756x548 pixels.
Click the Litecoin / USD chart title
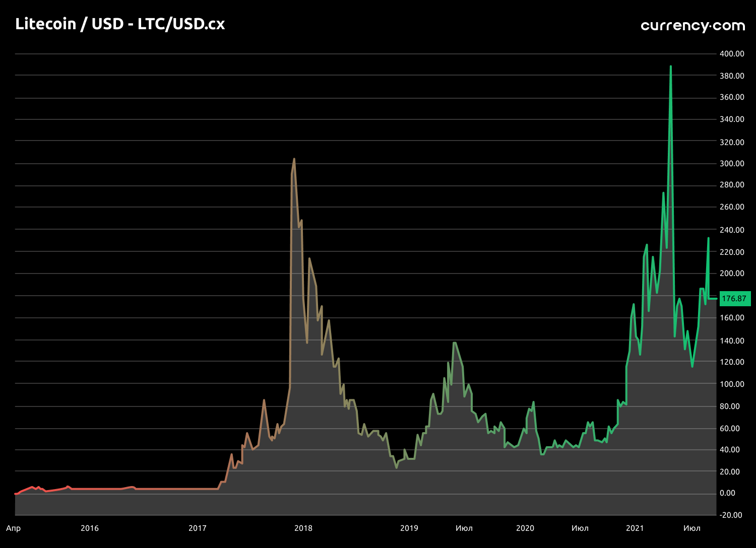click(120, 24)
